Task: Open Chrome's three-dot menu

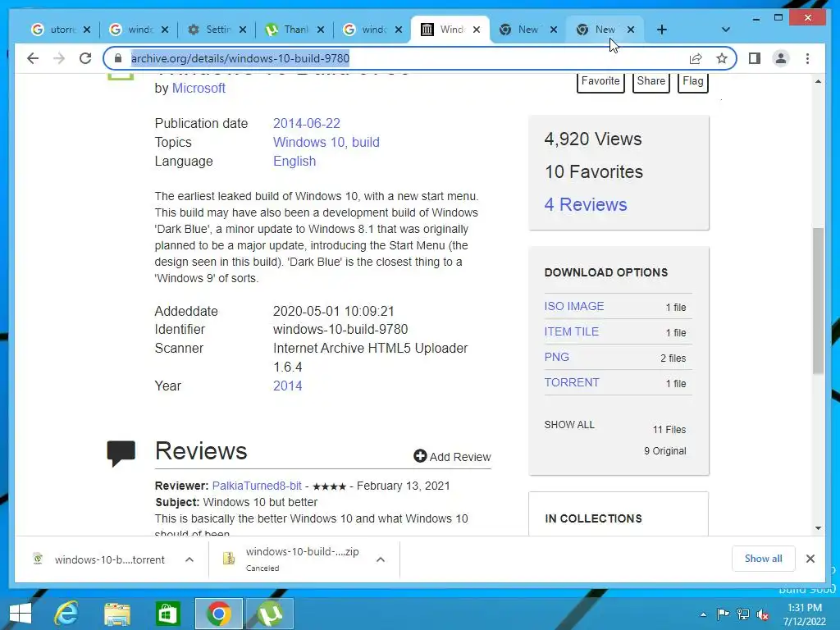Action: pos(807,58)
